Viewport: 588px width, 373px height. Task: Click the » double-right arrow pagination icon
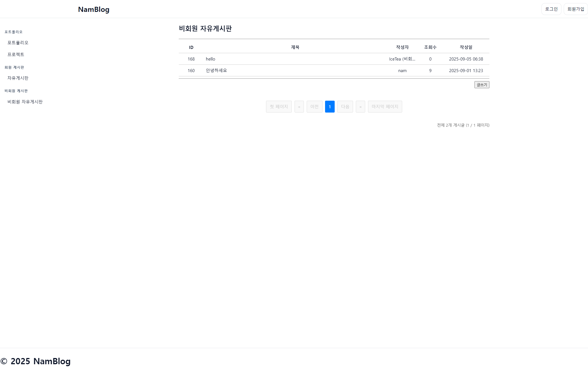click(x=360, y=107)
